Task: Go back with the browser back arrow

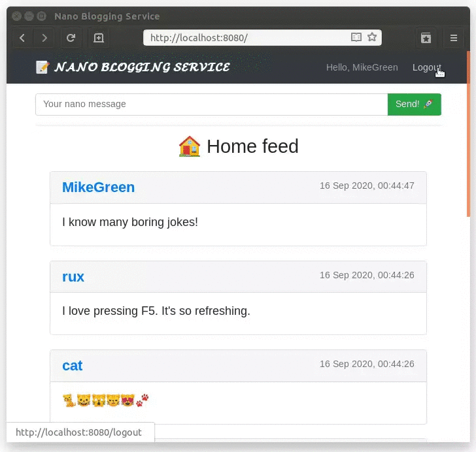Action: [22, 38]
